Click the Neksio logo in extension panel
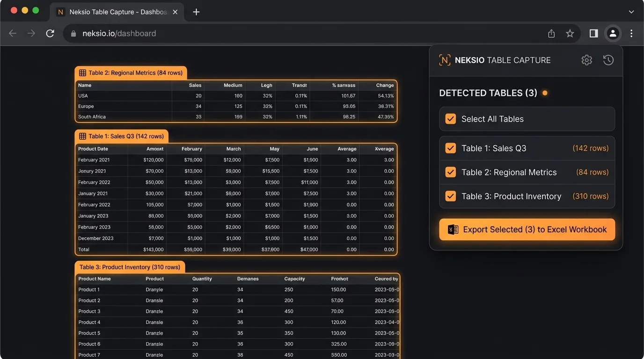The width and height of the screenshot is (644, 359). (445, 60)
